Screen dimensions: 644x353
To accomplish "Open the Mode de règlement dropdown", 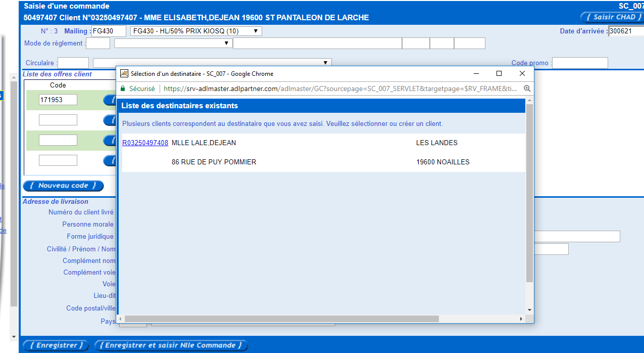I will [173, 43].
